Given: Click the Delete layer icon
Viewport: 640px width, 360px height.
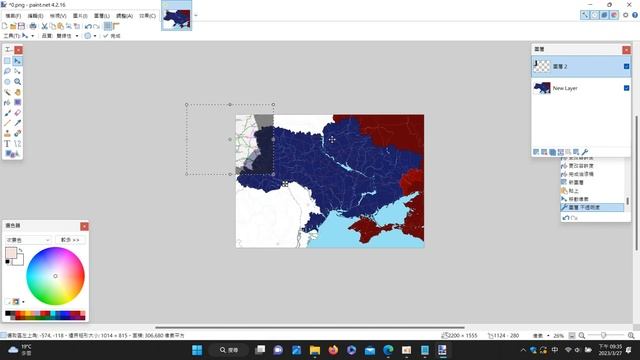Looking at the screenshot, I should (x=544, y=152).
